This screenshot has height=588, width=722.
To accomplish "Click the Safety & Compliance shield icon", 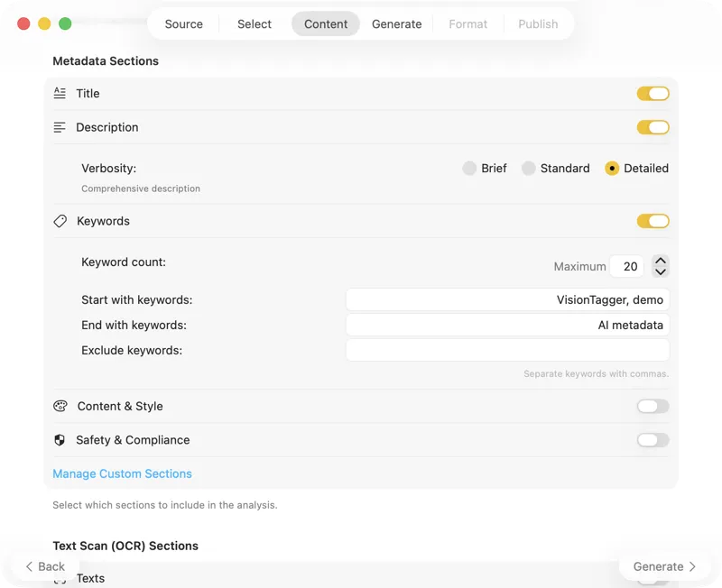I will [60, 440].
